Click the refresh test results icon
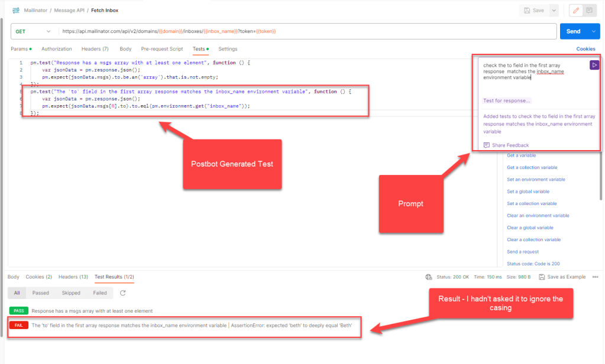 (x=123, y=293)
